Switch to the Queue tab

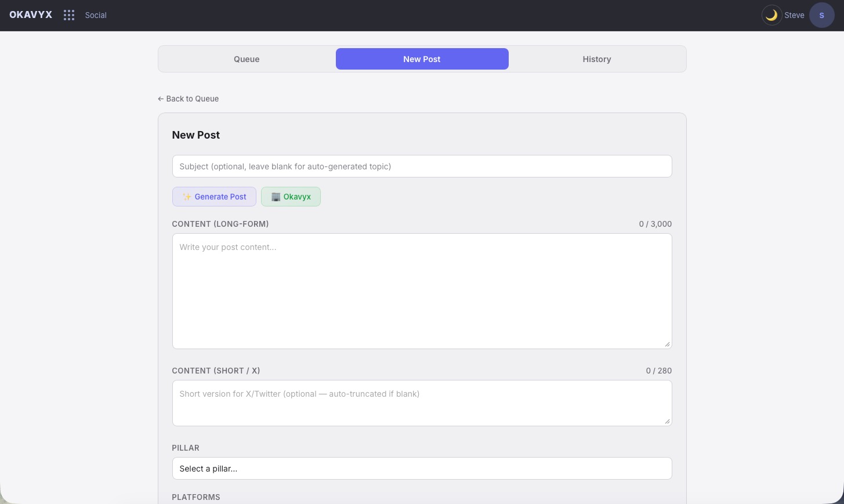[247, 59]
